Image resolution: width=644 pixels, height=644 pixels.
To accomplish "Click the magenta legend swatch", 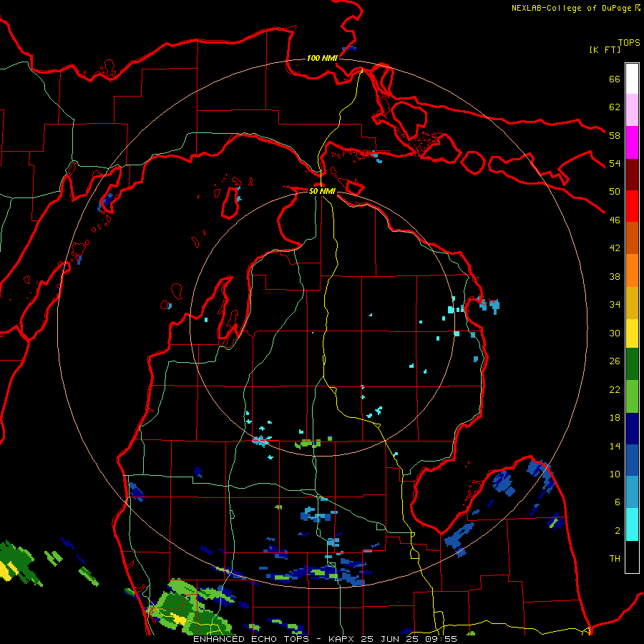I will [632, 142].
